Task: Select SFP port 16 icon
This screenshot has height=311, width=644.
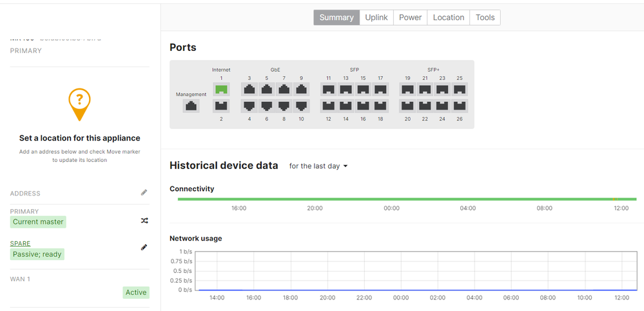Action: (363, 106)
